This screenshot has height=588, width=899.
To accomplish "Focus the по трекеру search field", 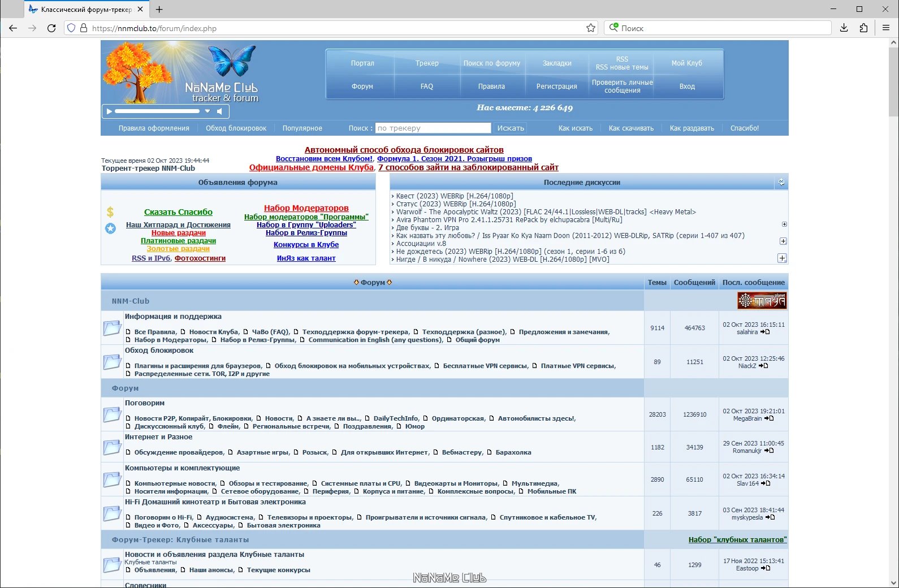I will click(433, 128).
